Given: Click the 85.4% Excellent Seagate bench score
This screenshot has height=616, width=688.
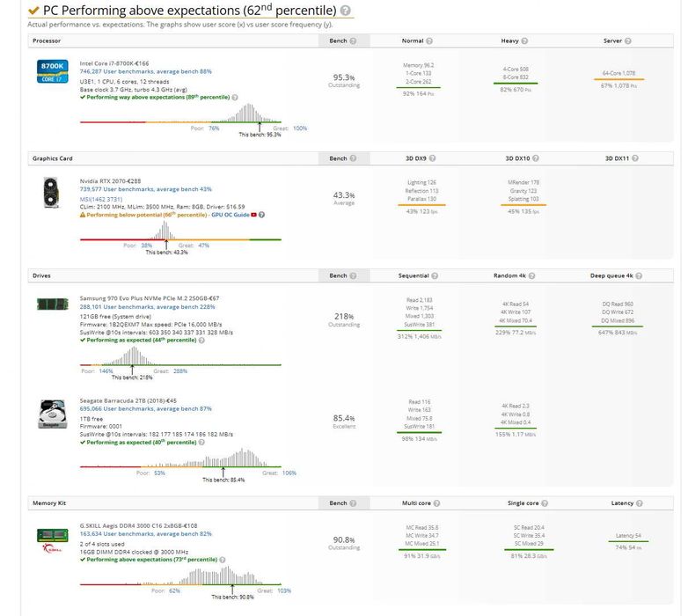Looking at the screenshot, I should (344, 422).
